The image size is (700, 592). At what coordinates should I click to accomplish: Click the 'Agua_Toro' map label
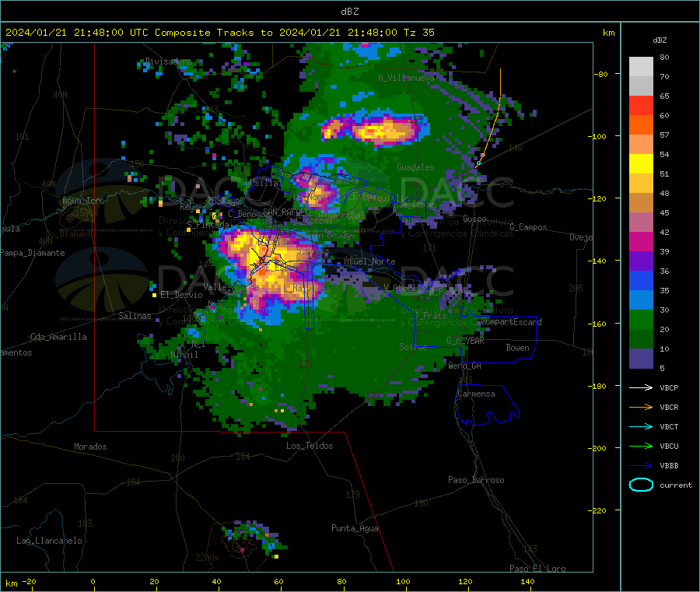(x=83, y=201)
